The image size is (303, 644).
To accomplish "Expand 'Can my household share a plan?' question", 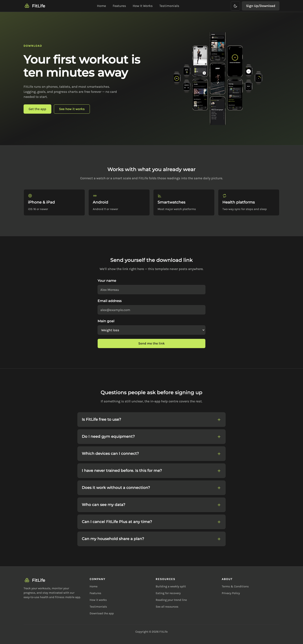I will [x=151, y=539].
